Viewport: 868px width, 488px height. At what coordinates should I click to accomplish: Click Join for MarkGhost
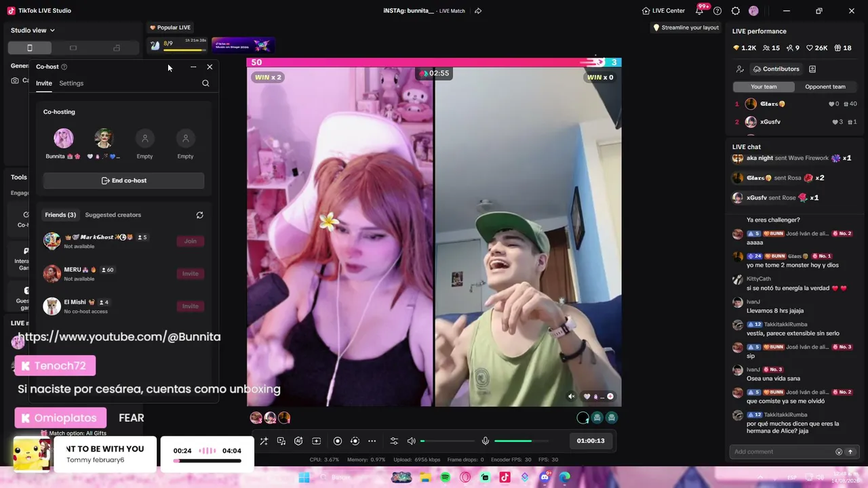pos(191,241)
